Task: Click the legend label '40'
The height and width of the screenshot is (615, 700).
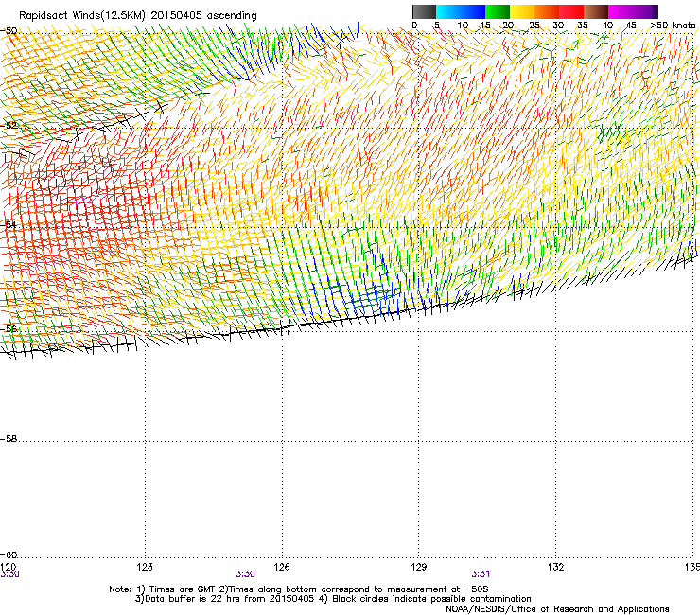Action: (x=607, y=26)
